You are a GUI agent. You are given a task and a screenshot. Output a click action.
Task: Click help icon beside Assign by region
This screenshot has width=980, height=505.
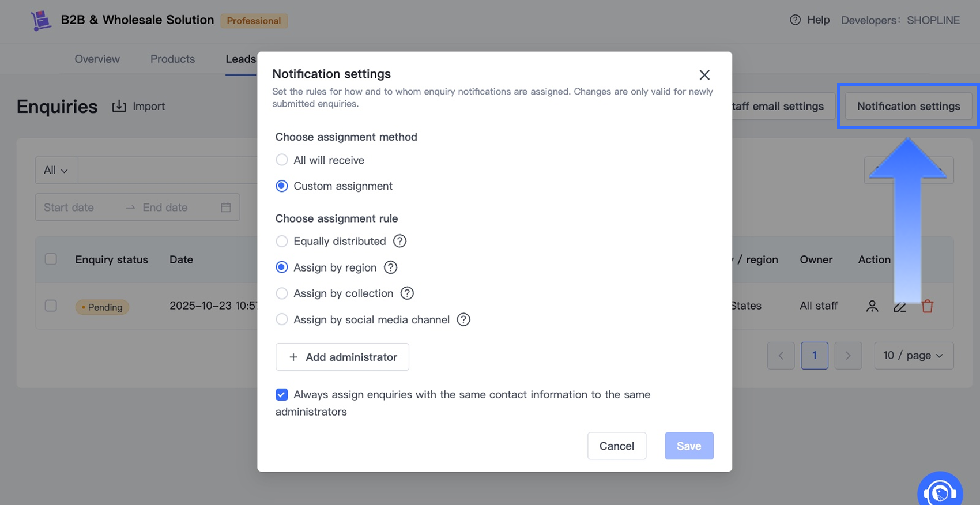coord(390,267)
